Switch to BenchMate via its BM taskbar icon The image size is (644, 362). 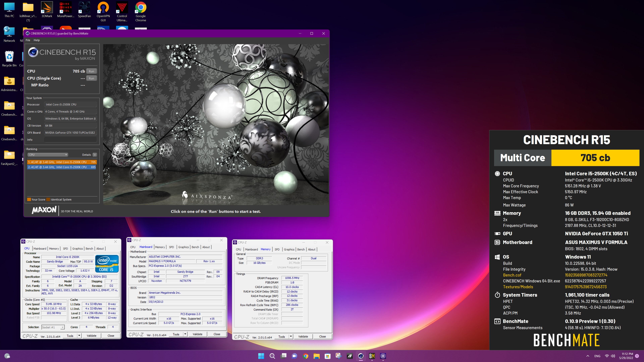[x=372, y=356]
